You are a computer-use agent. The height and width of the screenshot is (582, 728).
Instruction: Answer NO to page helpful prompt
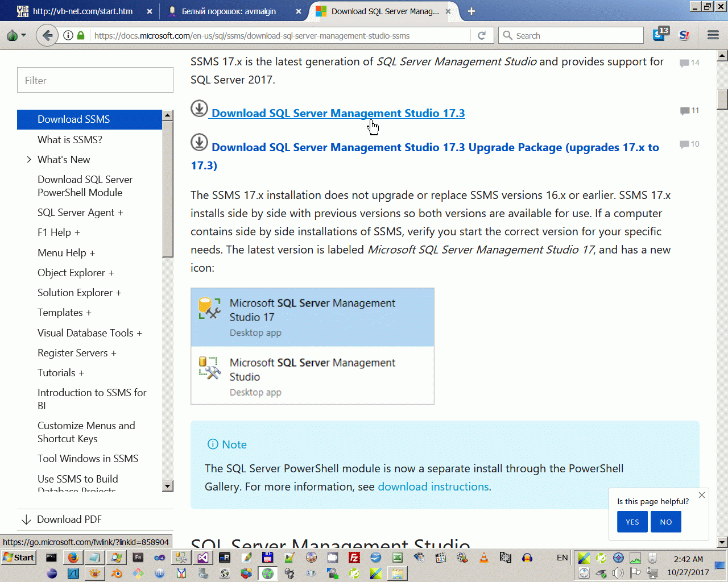(666, 522)
